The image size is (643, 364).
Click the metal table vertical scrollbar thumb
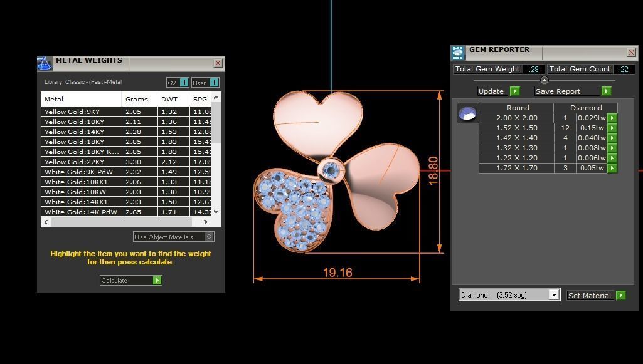(x=216, y=122)
